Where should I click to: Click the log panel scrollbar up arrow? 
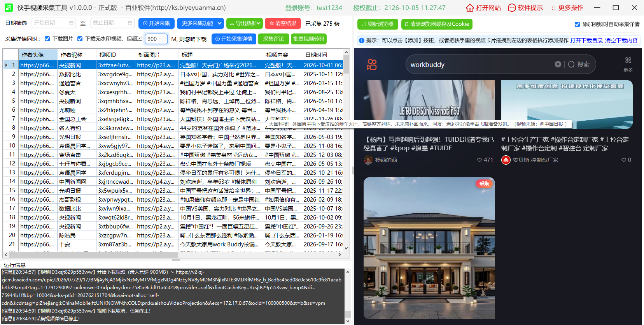348,272
